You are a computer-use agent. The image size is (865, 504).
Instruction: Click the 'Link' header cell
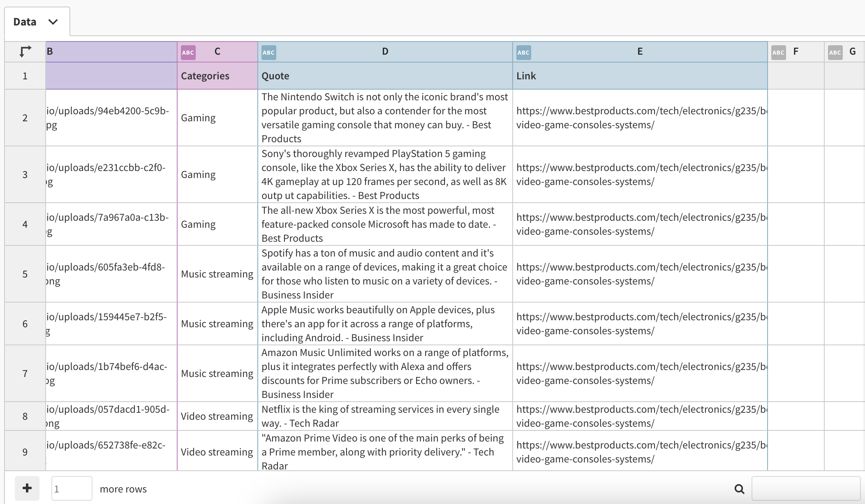(640, 76)
